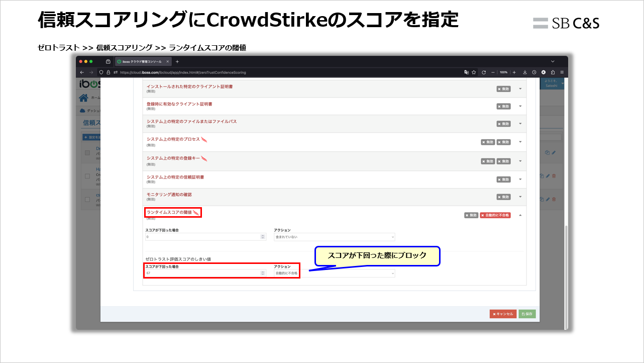
Task: Expand the モニタリング通知の確認 section
Action: pyautogui.click(x=520, y=196)
